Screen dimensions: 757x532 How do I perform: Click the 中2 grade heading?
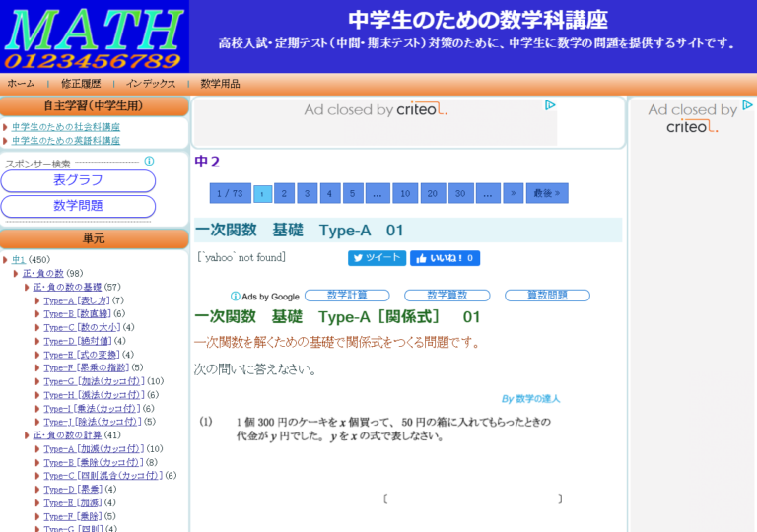click(x=207, y=162)
